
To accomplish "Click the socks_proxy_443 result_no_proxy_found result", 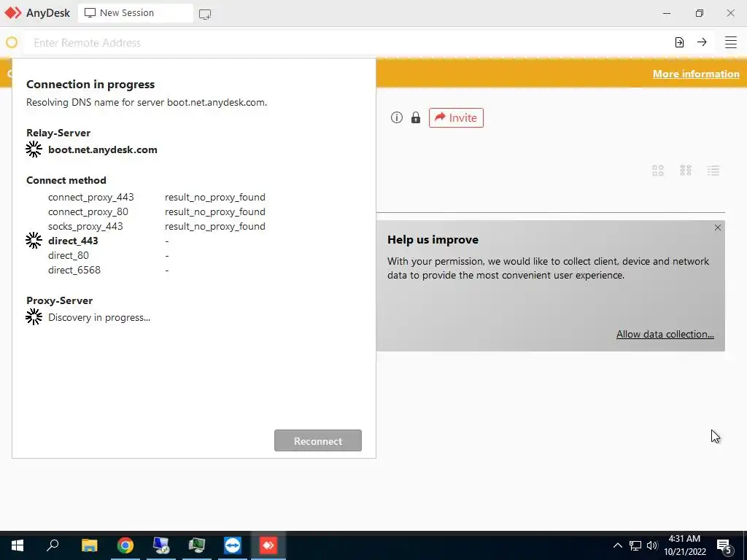I will click(x=215, y=226).
